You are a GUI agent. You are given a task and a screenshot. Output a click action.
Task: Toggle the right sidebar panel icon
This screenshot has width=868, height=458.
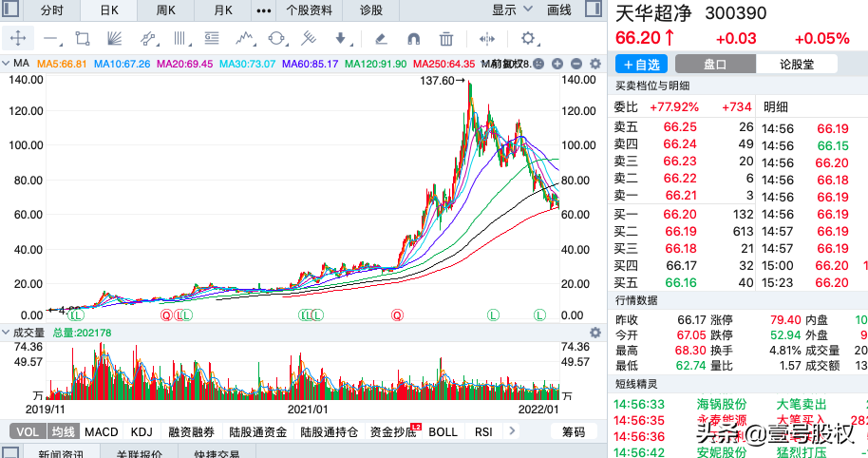point(594,9)
